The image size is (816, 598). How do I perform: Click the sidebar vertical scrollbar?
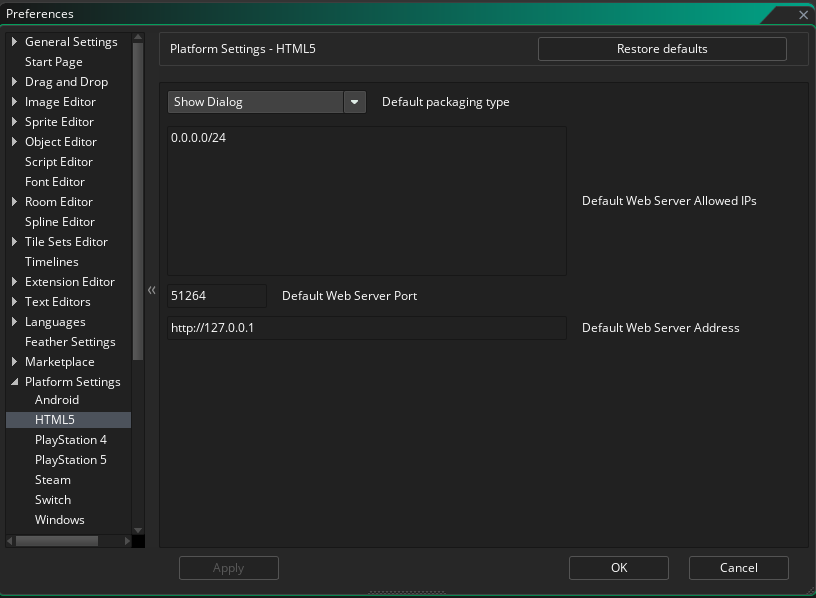[138, 200]
